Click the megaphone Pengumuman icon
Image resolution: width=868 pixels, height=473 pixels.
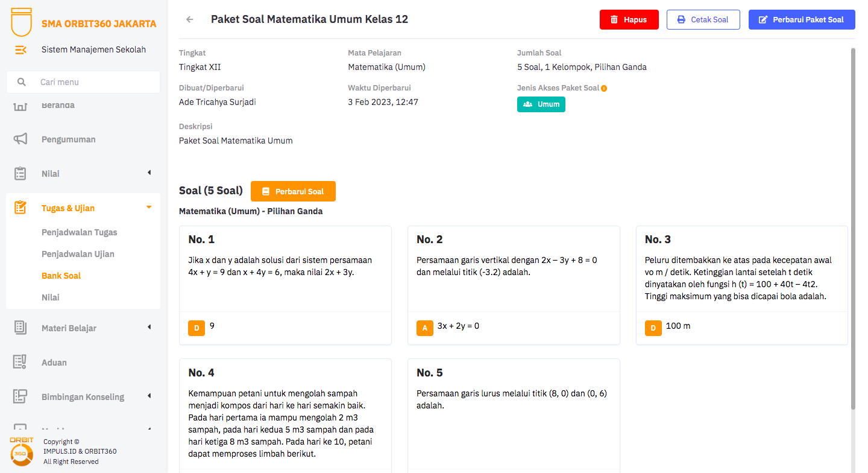20,139
